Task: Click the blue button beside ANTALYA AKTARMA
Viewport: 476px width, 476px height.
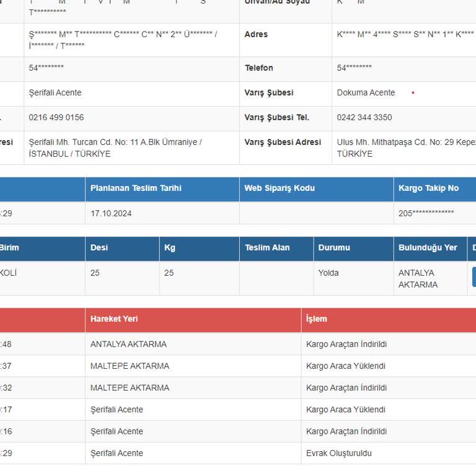Action: pyautogui.click(x=474, y=276)
